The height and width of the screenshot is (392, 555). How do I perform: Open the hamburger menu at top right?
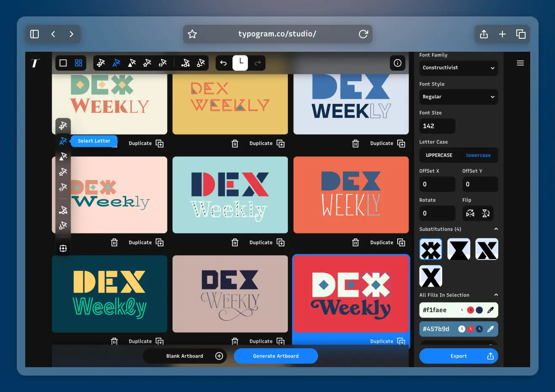tap(520, 63)
